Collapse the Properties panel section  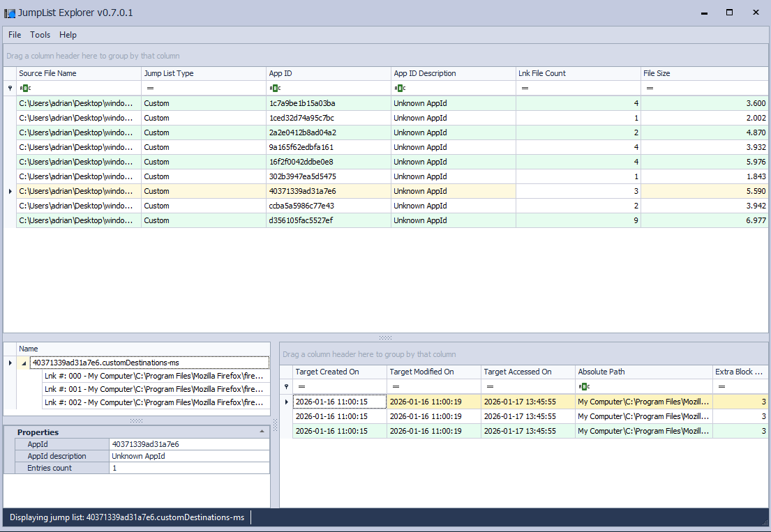tap(262, 432)
